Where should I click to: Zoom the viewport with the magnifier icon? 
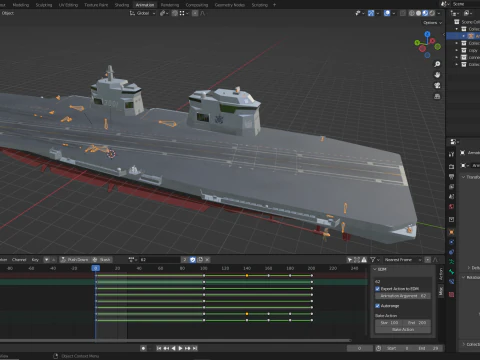pos(437,64)
